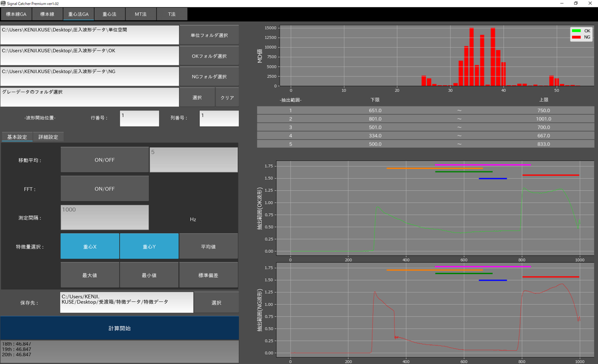
Task: Enable the 最小値 feature
Action: click(x=149, y=275)
